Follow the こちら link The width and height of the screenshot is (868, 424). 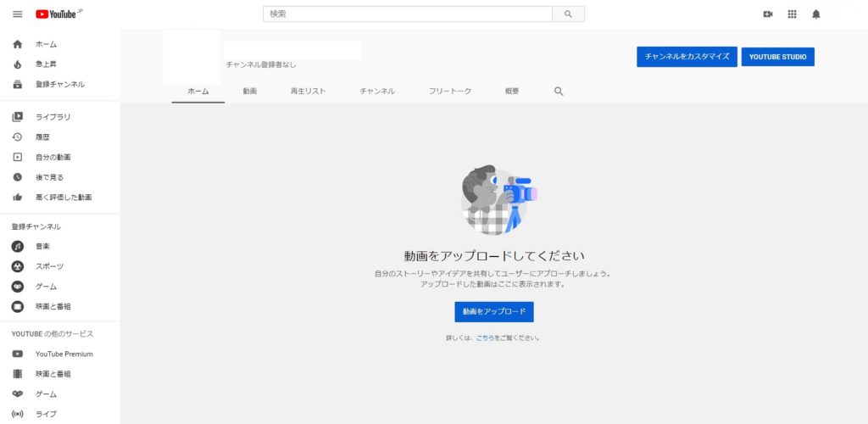[485, 338]
